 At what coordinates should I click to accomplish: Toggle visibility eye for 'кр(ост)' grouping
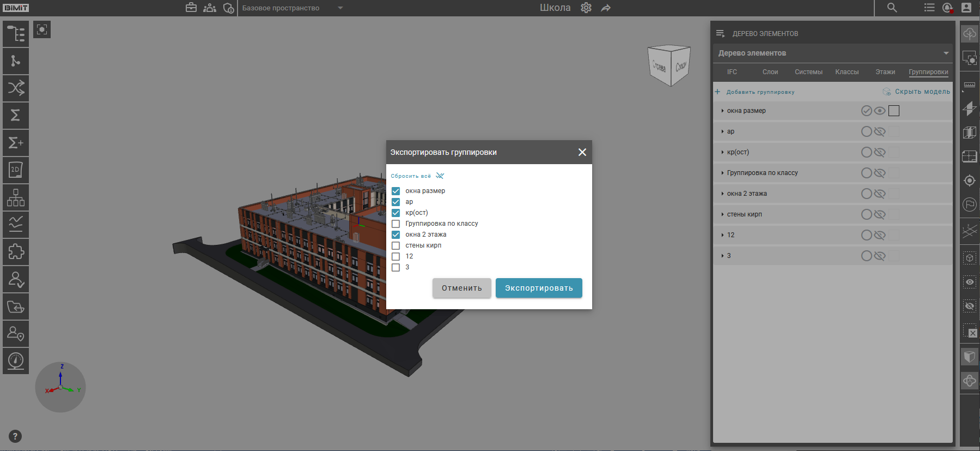pyautogui.click(x=880, y=152)
